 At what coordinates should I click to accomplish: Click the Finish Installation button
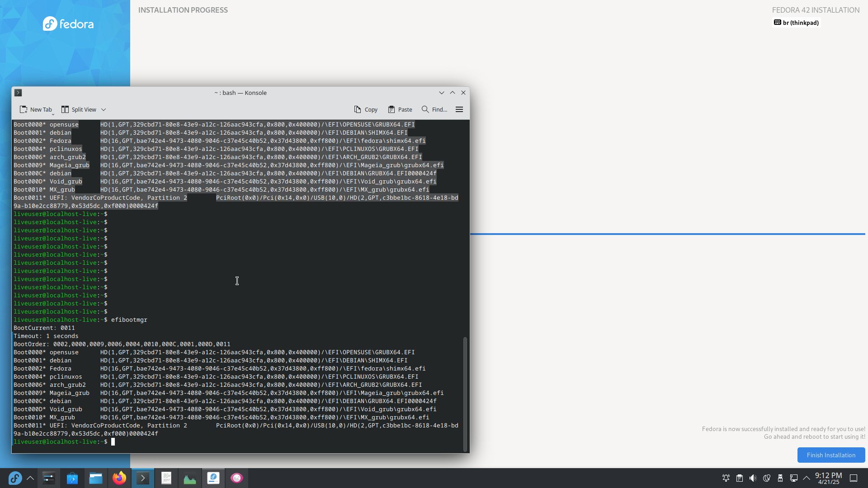(831, 455)
